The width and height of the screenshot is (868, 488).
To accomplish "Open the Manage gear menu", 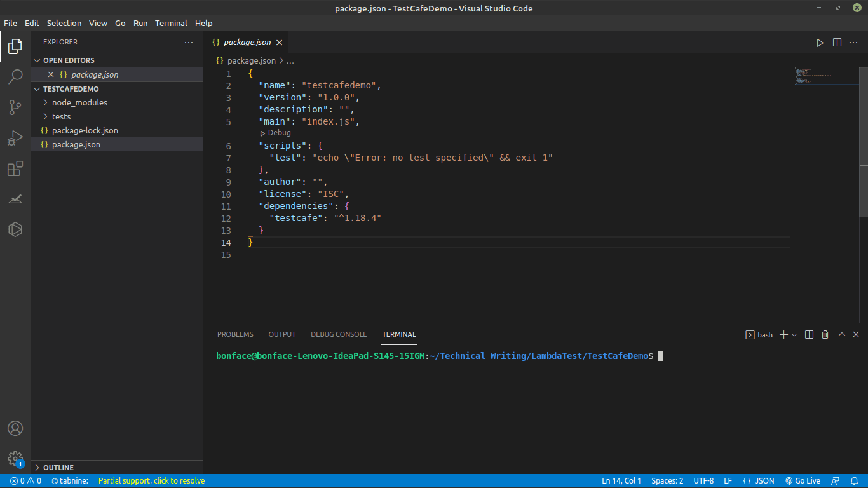I will [15, 459].
